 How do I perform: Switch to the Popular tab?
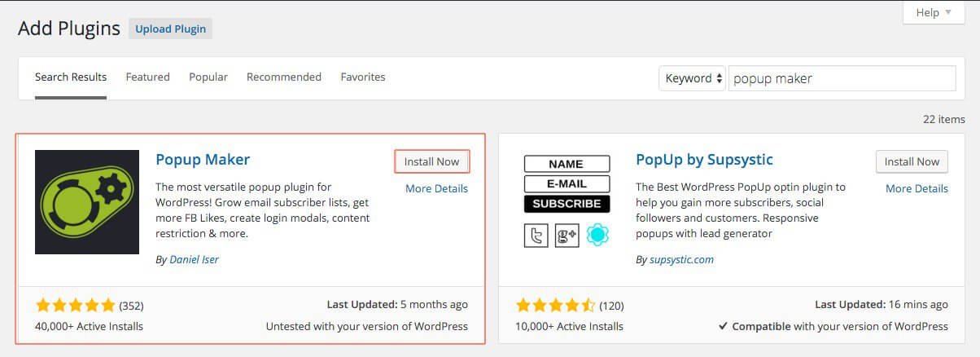coord(208,77)
